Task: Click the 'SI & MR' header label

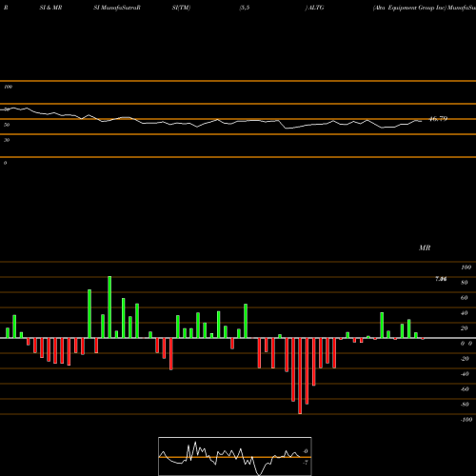Action: click(x=50, y=8)
